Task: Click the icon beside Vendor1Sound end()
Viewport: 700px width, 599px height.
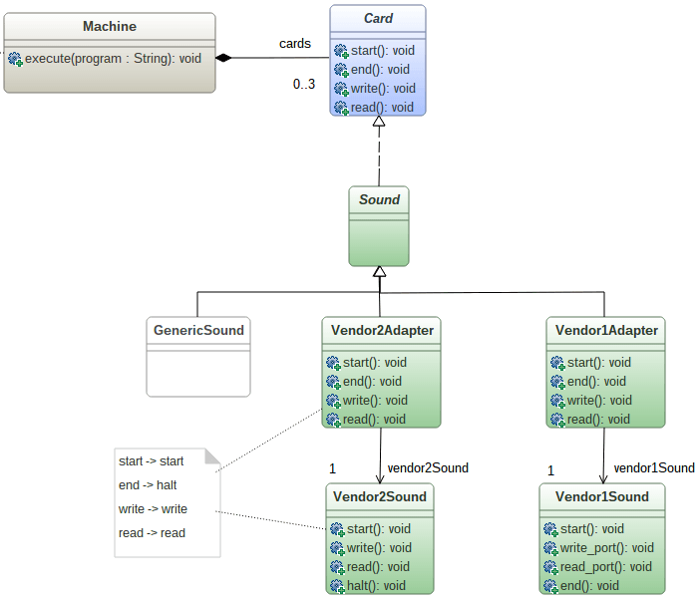Action: (551, 586)
